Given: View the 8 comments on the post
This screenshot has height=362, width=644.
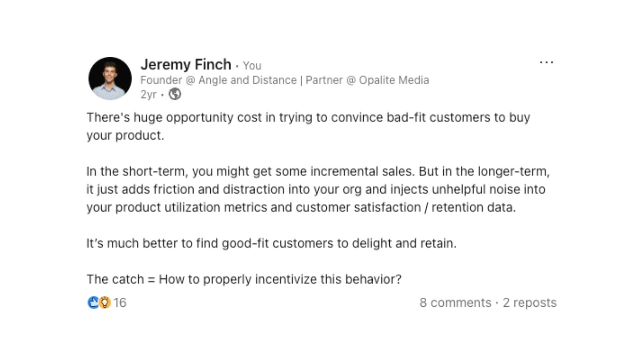Looking at the screenshot, I should pyautogui.click(x=455, y=303).
